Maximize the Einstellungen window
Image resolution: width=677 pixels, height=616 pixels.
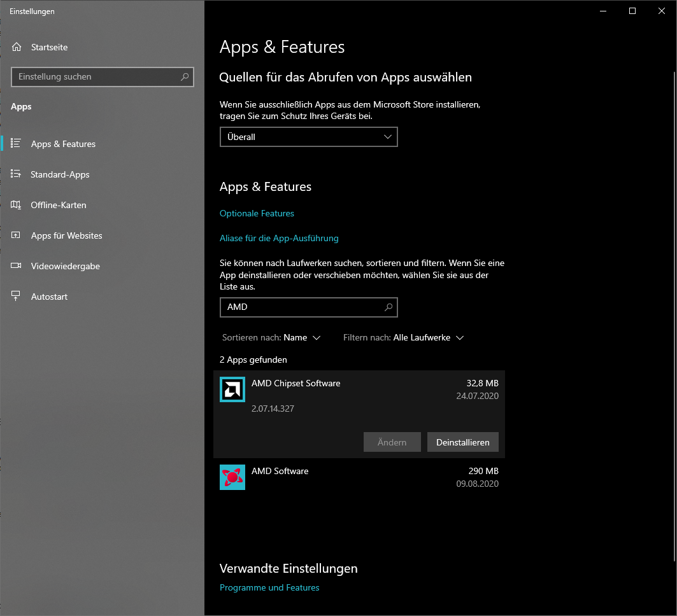pyautogui.click(x=632, y=11)
